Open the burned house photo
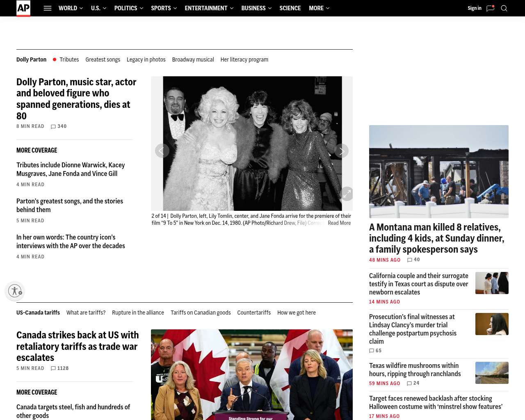The width and height of the screenshot is (525, 420). click(x=439, y=171)
